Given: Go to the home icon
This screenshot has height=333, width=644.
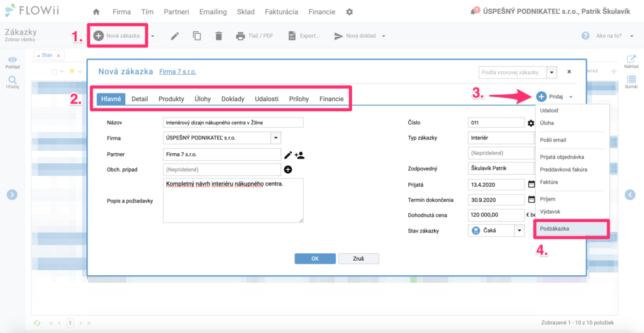Looking at the screenshot, I should click(96, 12).
